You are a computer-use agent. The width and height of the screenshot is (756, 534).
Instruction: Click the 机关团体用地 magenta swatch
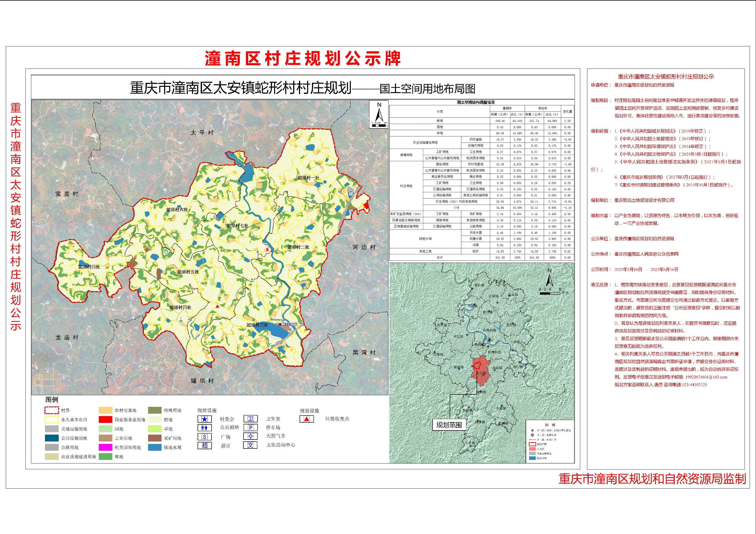105,447
